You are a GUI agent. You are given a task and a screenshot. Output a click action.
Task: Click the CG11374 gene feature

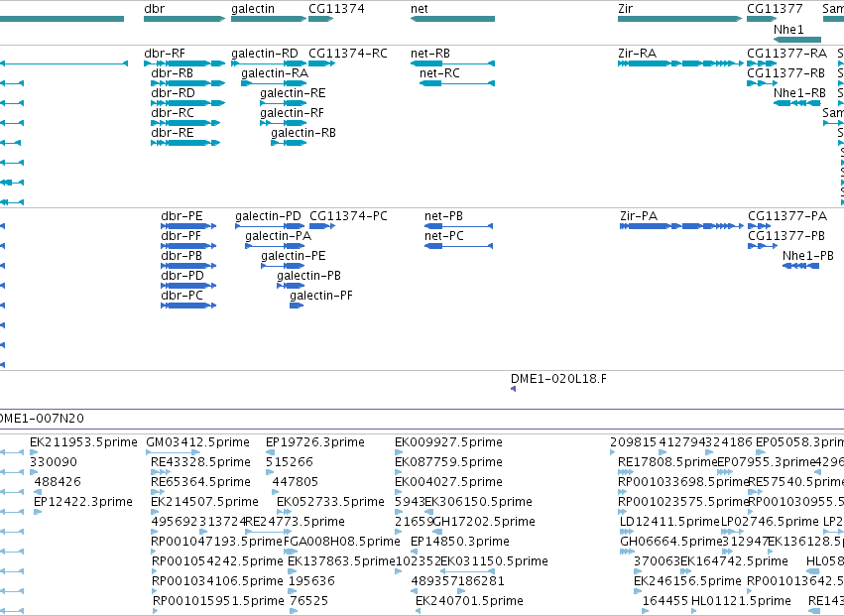click(x=320, y=19)
